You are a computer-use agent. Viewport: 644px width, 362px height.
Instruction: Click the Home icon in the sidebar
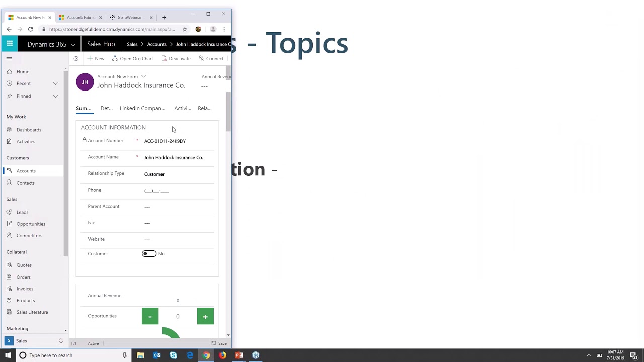9,72
